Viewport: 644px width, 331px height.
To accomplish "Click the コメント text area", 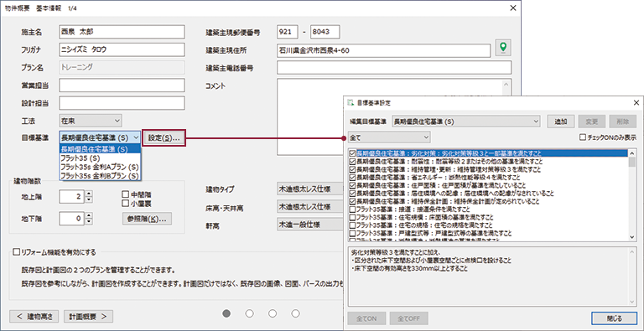I will click(394, 117).
